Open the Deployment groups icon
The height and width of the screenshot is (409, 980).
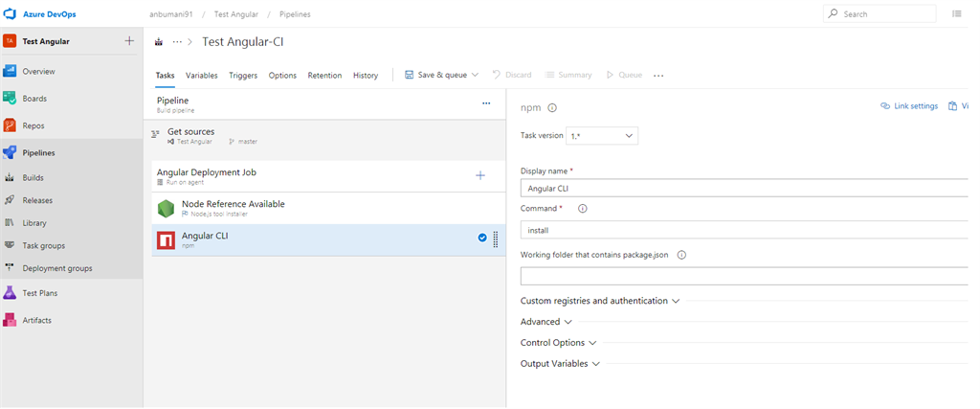click(x=10, y=267)
